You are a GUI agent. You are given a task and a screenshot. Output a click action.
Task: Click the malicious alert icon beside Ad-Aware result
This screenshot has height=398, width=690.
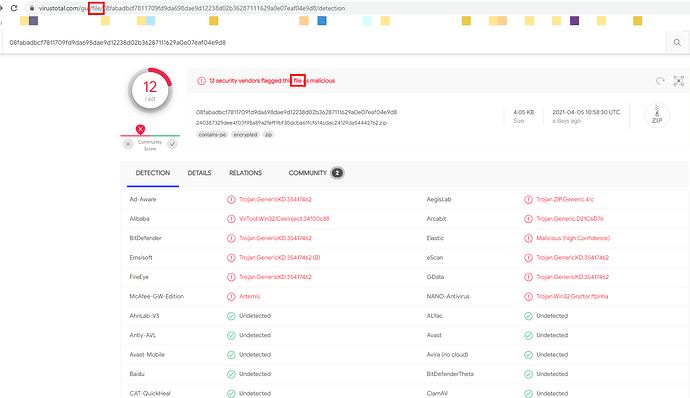click(x=231, y=199)
